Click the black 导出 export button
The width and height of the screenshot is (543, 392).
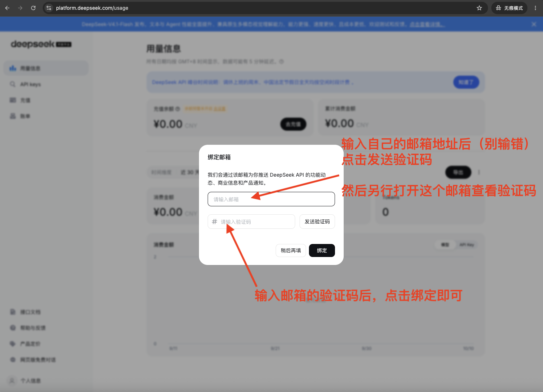point(458,172)
